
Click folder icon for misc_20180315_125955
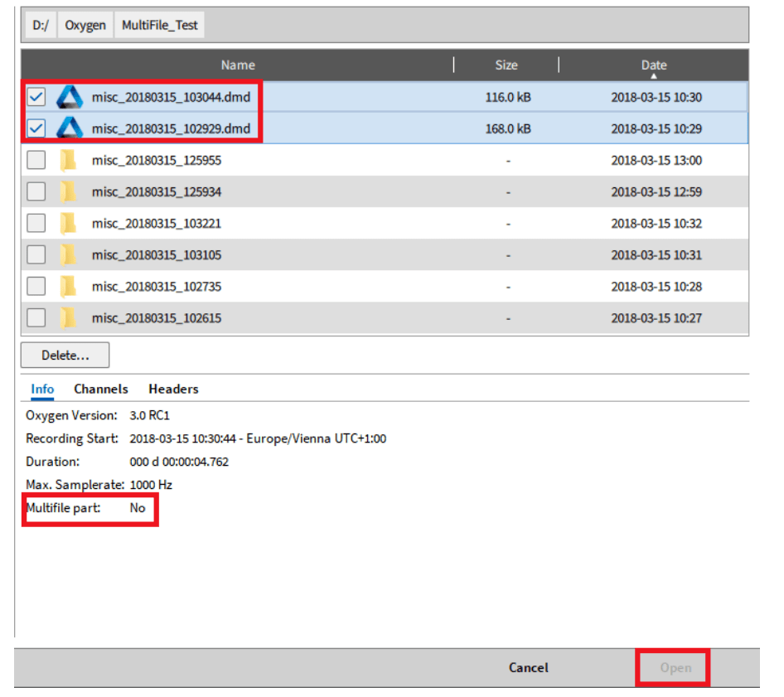(68, 161)
